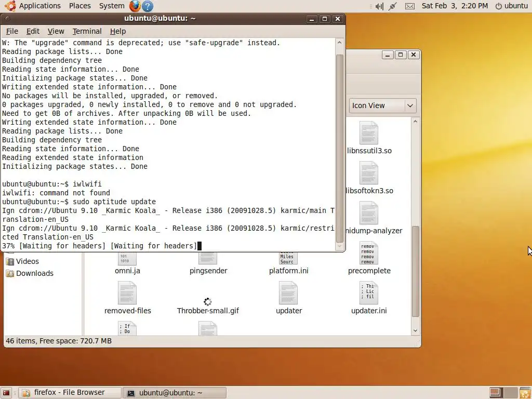Click File Browser scrollbar down arrow
The height and width of the screenshot is (399, 532).
pyautogui.click(x=415, y=331)
